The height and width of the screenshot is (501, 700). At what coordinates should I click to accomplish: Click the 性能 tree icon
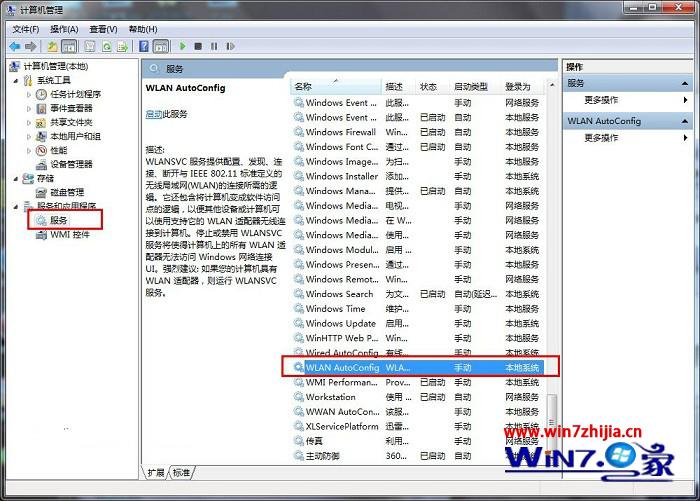pyautogui.click(x=41, y=150)
